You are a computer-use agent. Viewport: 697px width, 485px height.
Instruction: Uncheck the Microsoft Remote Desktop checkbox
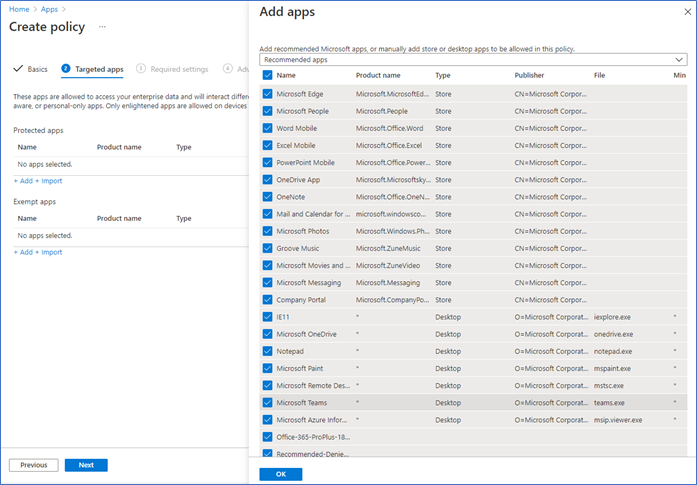(267, 385)
